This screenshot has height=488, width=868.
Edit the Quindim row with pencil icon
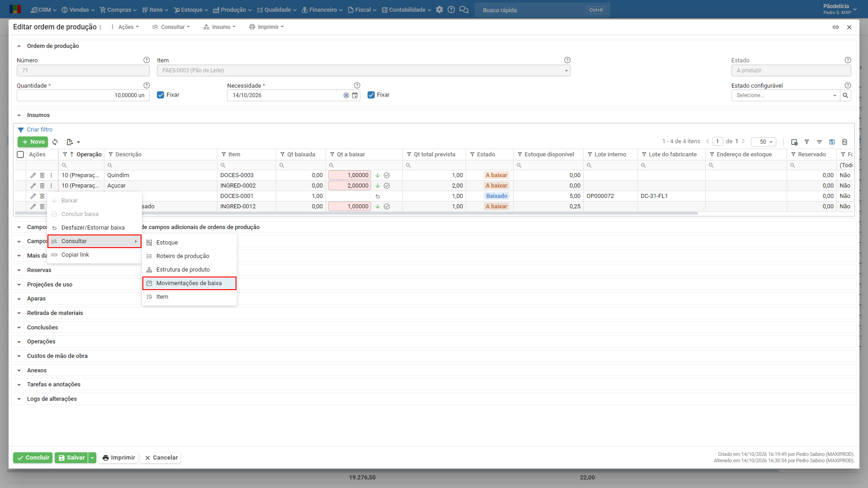pyautogui.click(x=33, y=175)
